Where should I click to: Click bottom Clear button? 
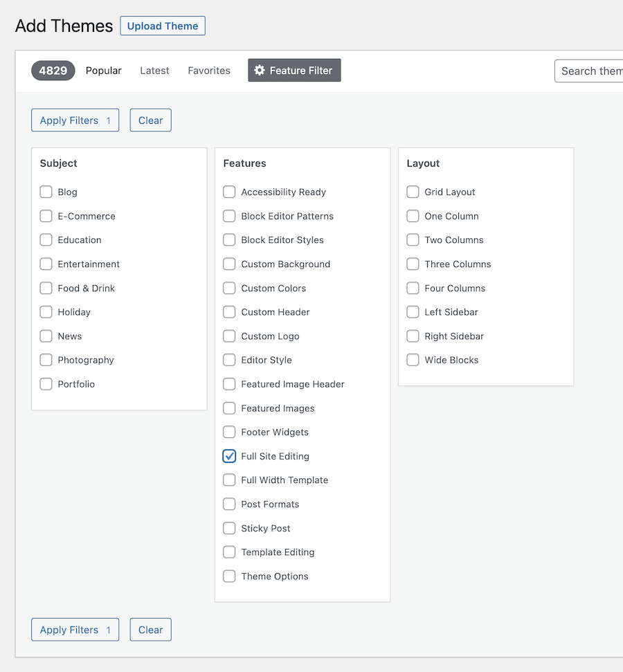click(x=150, y=630)
